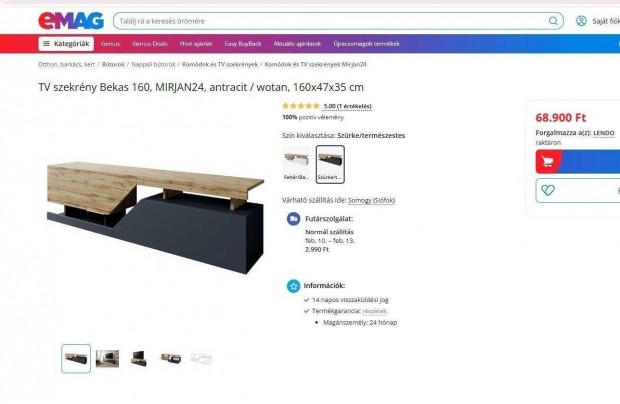
Task: Click the warranty részletek link
Action: pos(374,311)
